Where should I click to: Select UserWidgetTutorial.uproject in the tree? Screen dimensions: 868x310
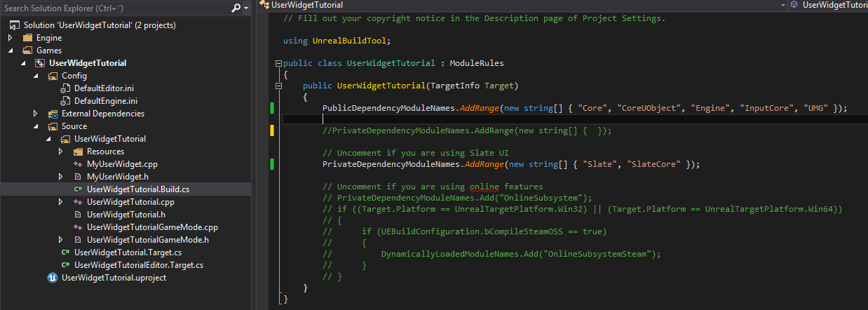tap(114, 278)
